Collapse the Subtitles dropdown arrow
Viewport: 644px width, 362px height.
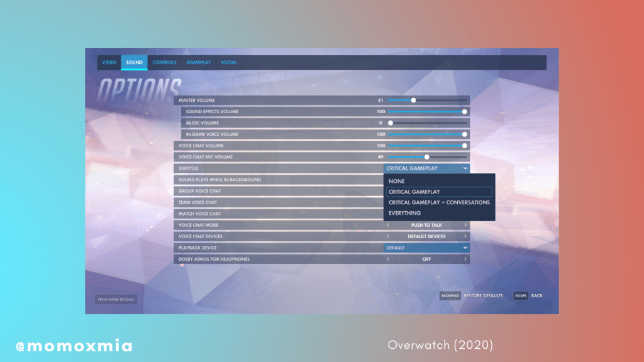click(x=465, y=168)
